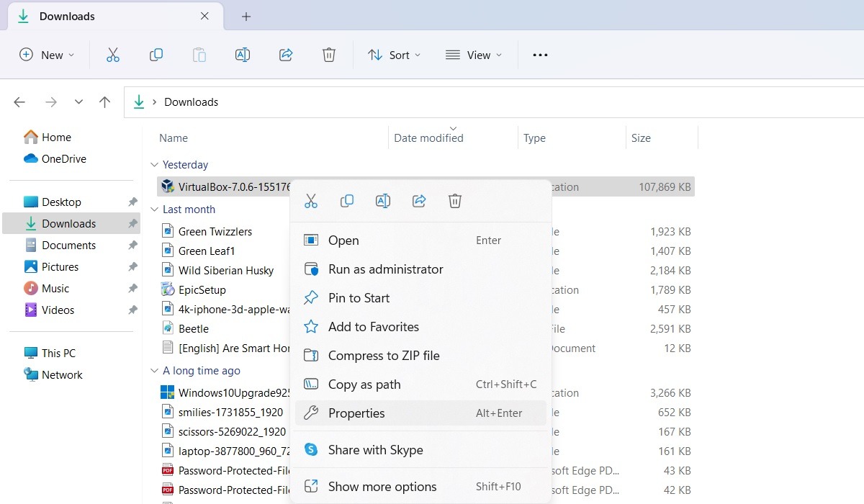Open the Sort options dropdown
Viewport: 864px width, 504px height.
coord(394,54)
